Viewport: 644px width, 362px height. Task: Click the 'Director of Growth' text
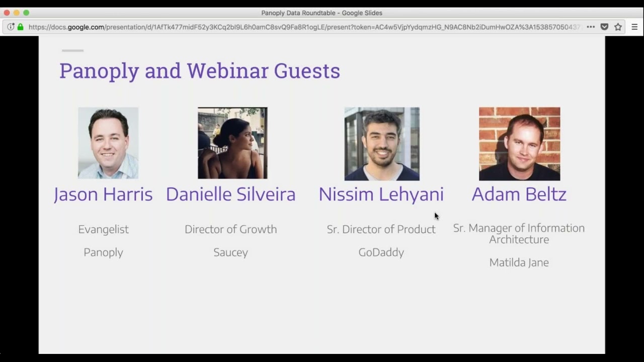[231, 229]
